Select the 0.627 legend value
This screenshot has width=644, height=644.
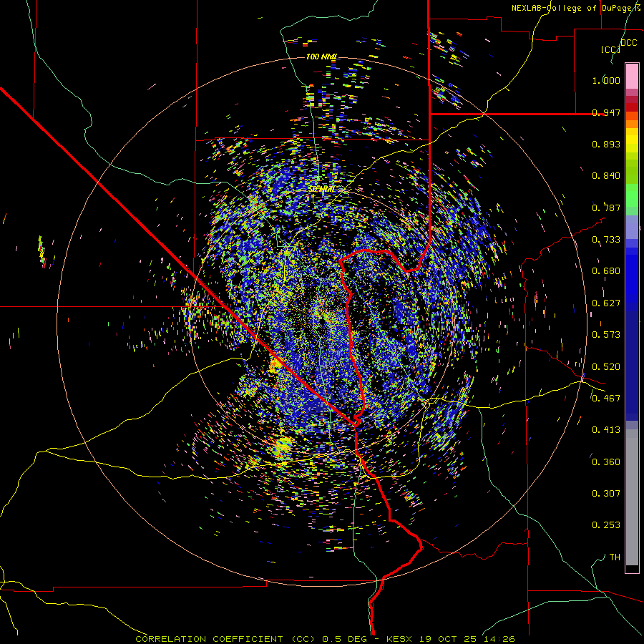tap(606, 303)
